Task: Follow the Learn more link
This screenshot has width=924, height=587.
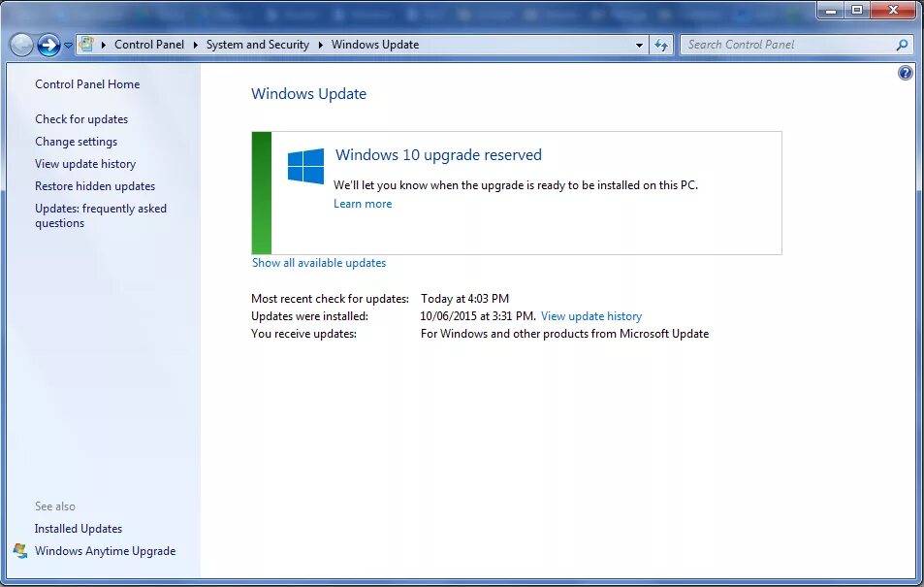Action: click(363, 204)
